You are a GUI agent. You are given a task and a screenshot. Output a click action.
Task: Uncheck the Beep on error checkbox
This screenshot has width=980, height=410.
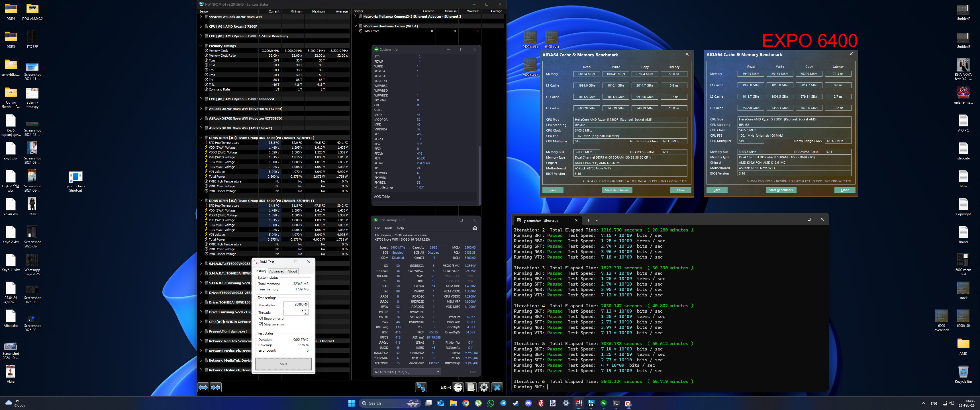point(261,319)
